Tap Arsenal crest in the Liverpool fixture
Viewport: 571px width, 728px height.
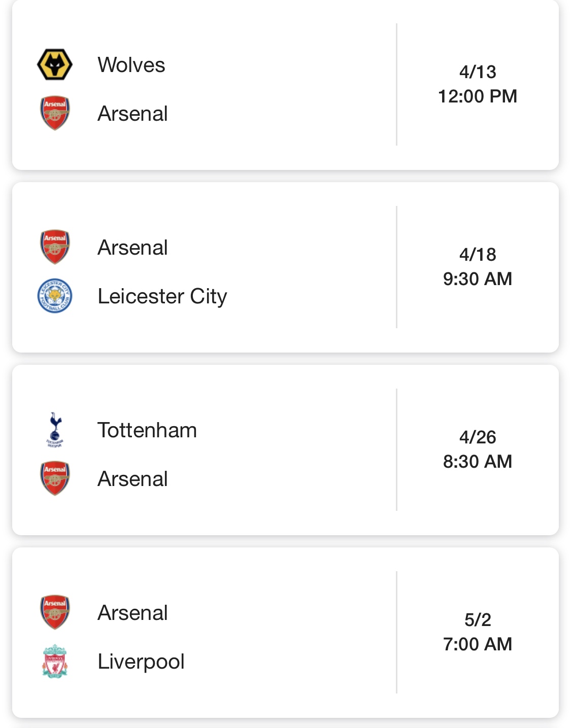[55, 612]
